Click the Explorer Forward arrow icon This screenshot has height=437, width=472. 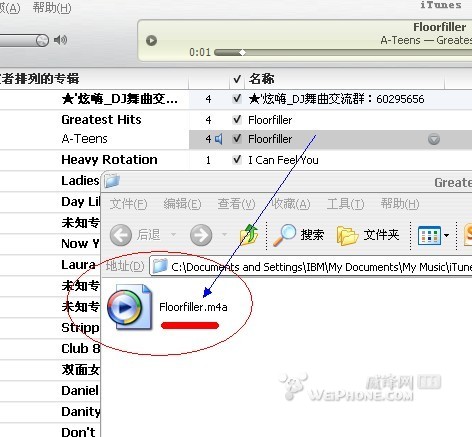click(x=201, y=235)
